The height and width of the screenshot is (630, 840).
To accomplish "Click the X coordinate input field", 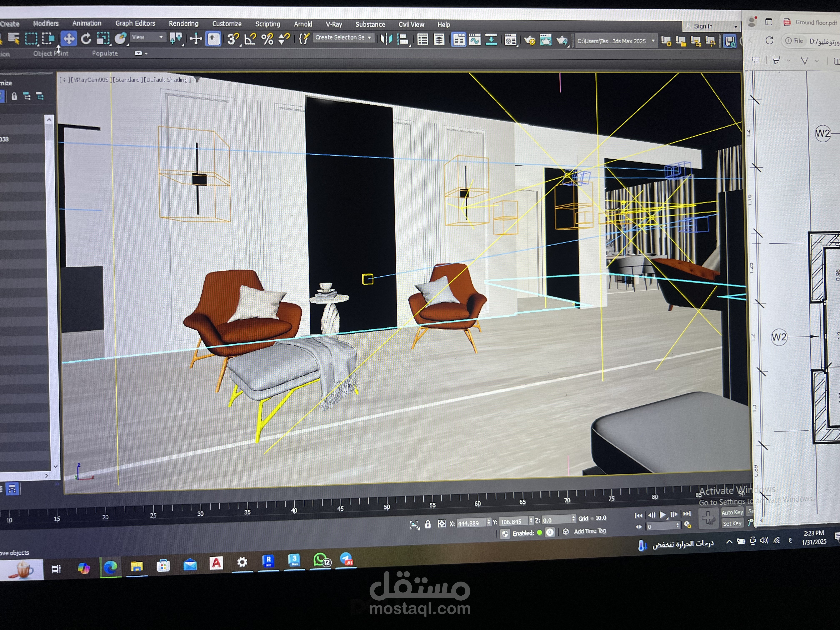I will pyautogui.click(x=471, y=523).
